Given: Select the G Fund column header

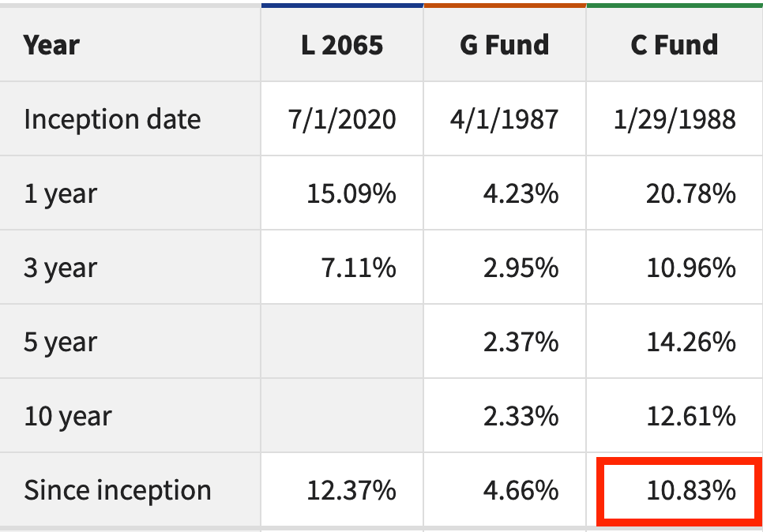Looking at the screenshot, I should tap(505, 45).
